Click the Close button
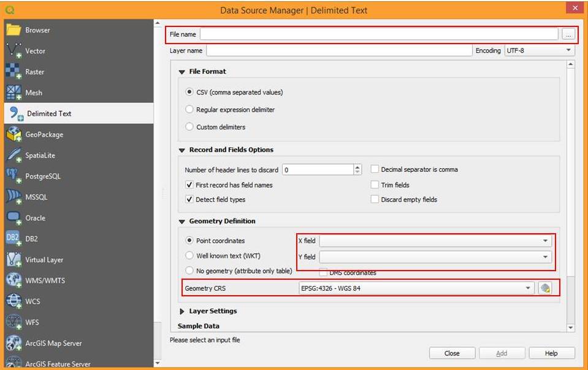This screenshot has height=370, width=588. pos(452,353)
